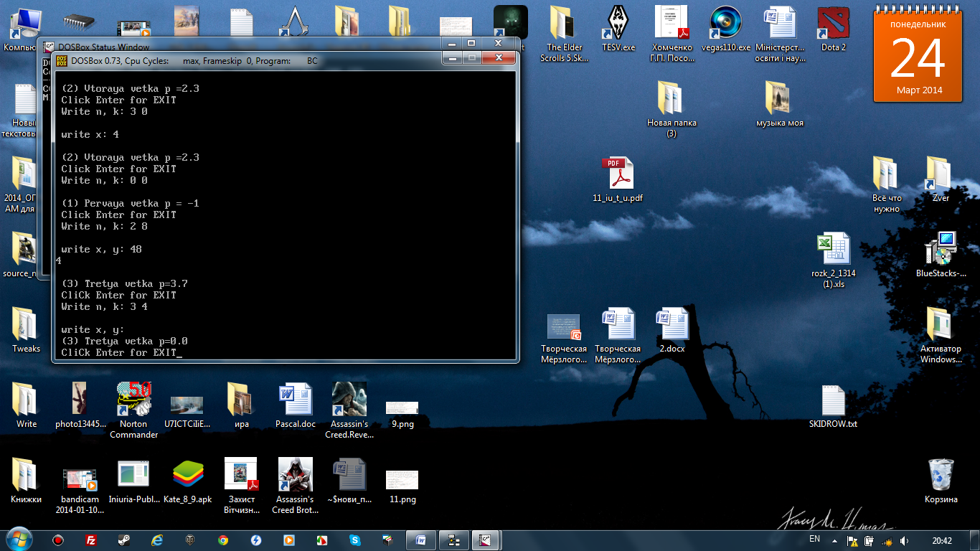Open the EN input language selector
The width and height of the screenshot is (980, 551).
pyautogui.click(x=814, y=540)
